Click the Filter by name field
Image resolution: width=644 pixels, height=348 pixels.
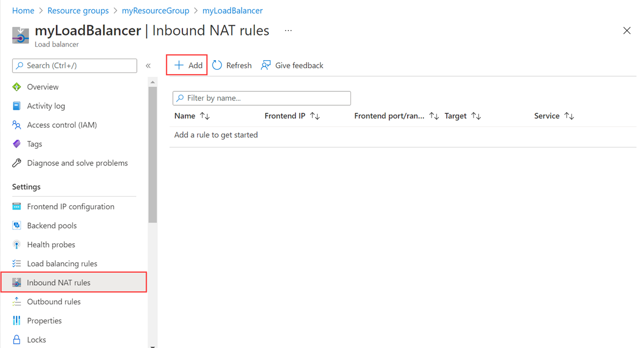coord(262,98)
